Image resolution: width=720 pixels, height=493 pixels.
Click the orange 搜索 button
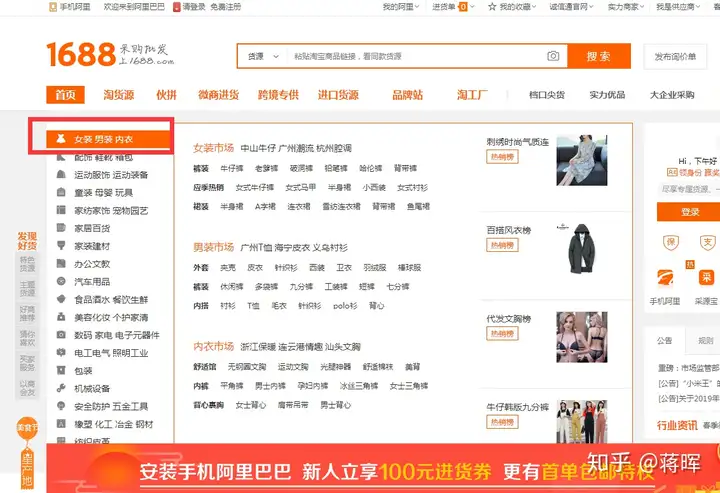[599, 56]
